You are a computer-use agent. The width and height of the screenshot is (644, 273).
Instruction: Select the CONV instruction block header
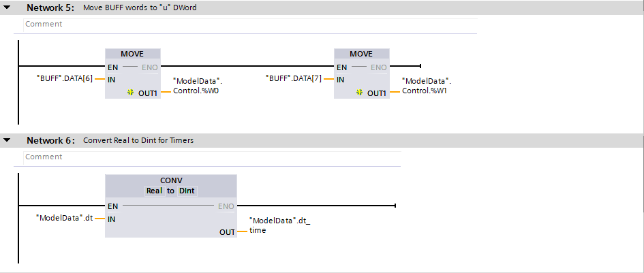click(171, 180)
